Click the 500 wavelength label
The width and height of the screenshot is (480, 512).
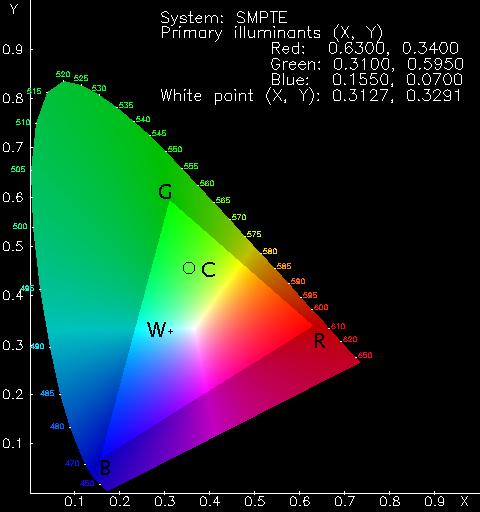[x=20, y=226]
